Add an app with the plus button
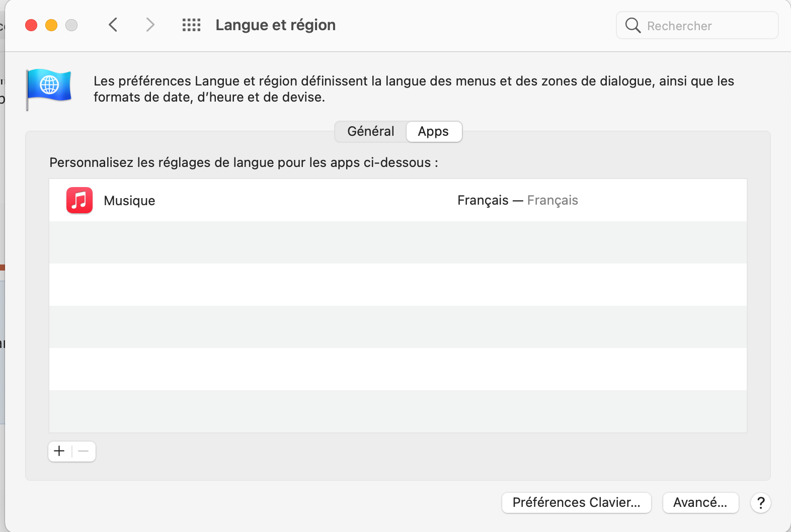 [59, 451]
